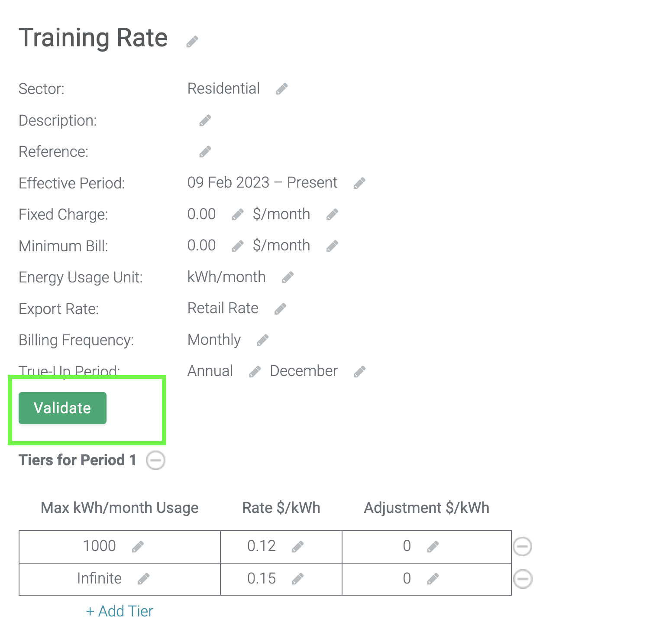
Task: Edit the Training Rate title
Action: click(192, 41)
